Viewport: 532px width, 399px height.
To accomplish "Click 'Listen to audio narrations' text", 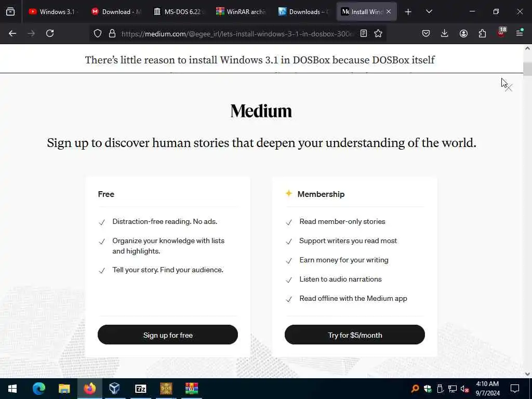I will 340,279.
